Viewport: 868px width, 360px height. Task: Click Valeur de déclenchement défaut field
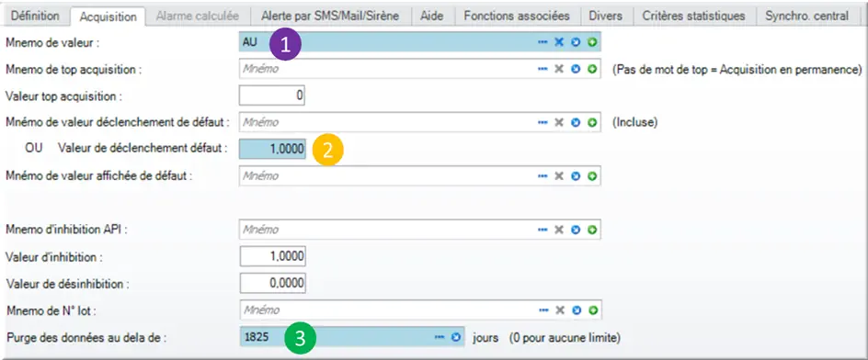[272, 149]
